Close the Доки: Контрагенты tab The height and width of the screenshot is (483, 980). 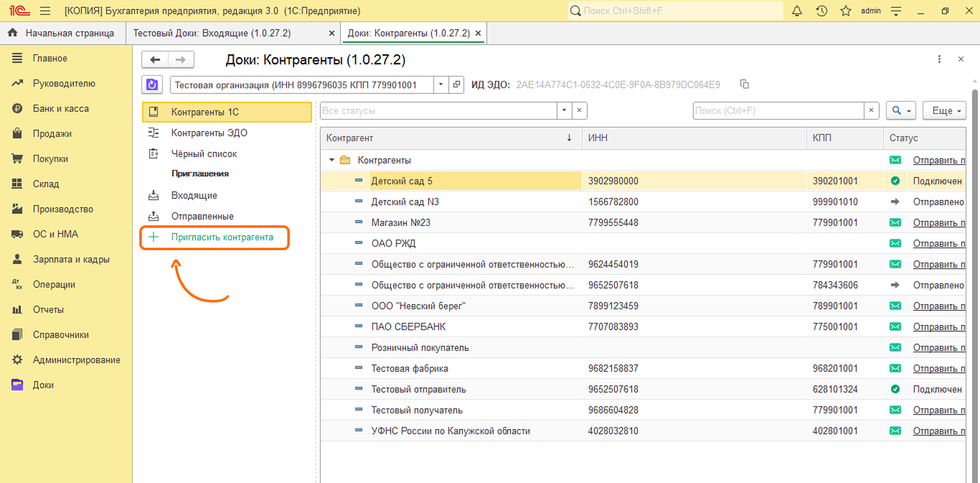click(478, 33)
